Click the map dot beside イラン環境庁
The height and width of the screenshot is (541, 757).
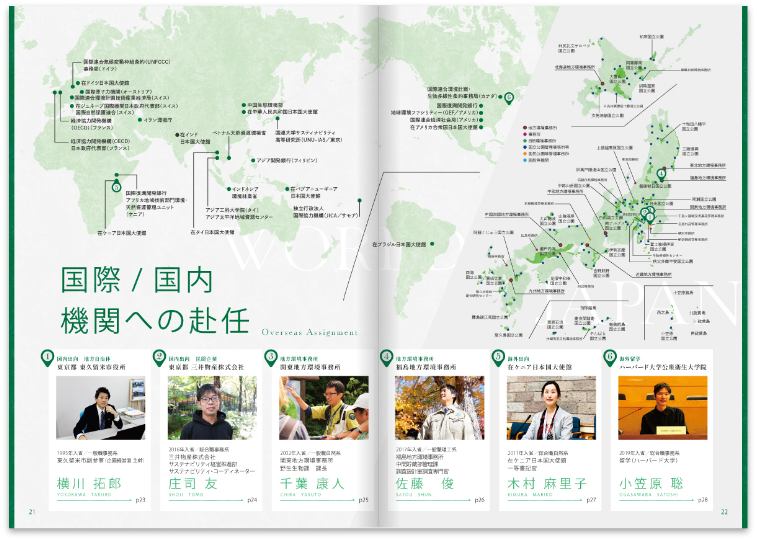140,120
